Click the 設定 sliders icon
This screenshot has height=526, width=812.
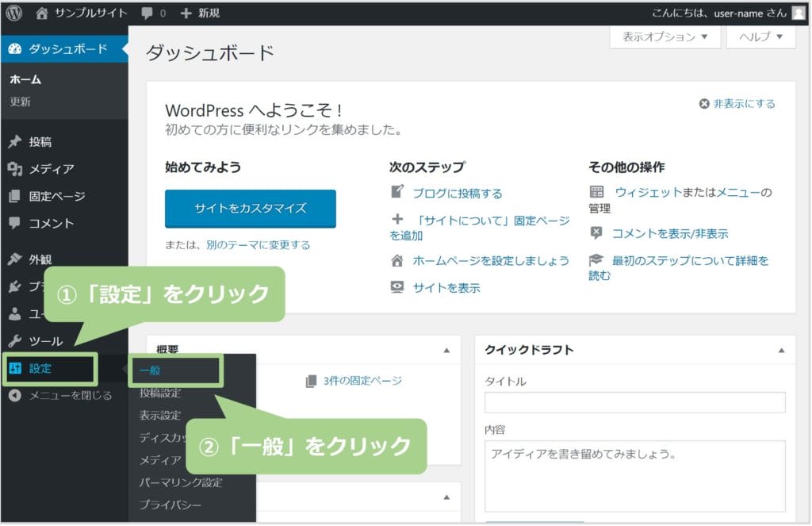coord(15,368)
